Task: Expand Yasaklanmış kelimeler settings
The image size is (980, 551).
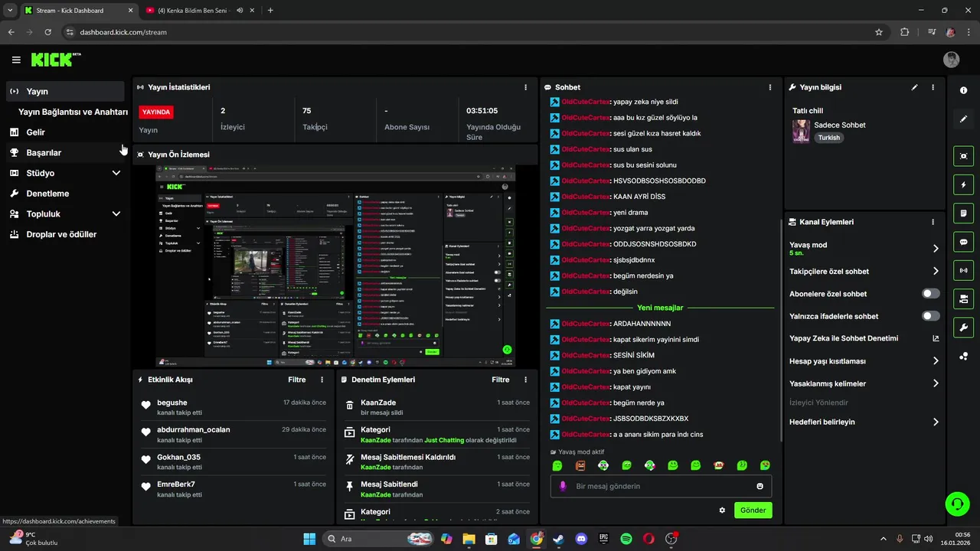Action: click(x=935, y=383)
